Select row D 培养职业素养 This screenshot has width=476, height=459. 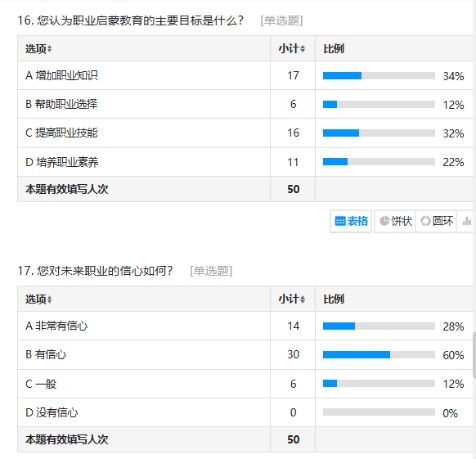coord(245,162)
